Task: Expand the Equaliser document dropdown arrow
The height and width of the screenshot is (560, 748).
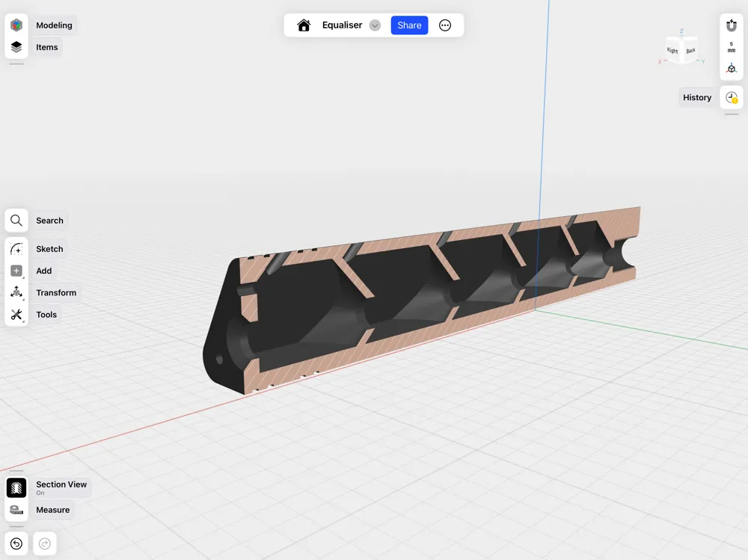Action: pos(375,25)
